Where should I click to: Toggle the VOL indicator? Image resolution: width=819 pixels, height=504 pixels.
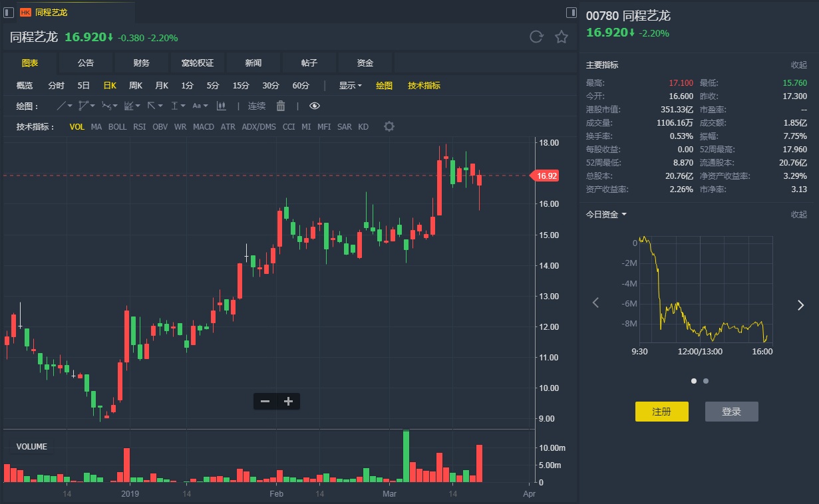[x=77, y=126]
